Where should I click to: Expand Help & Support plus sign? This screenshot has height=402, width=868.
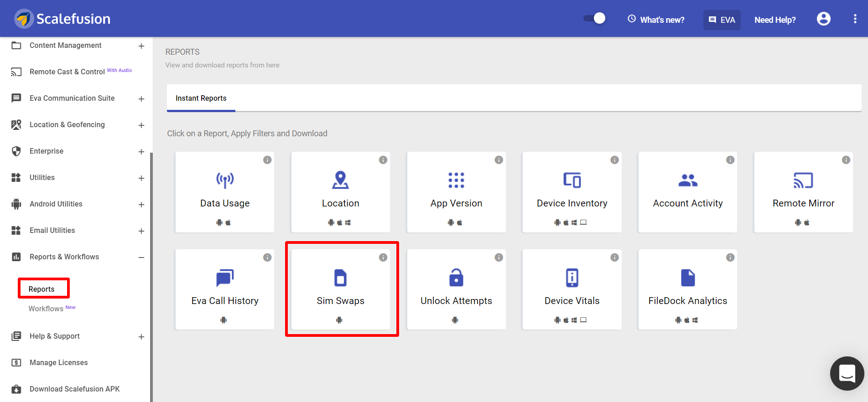click(x=141, y=337)
